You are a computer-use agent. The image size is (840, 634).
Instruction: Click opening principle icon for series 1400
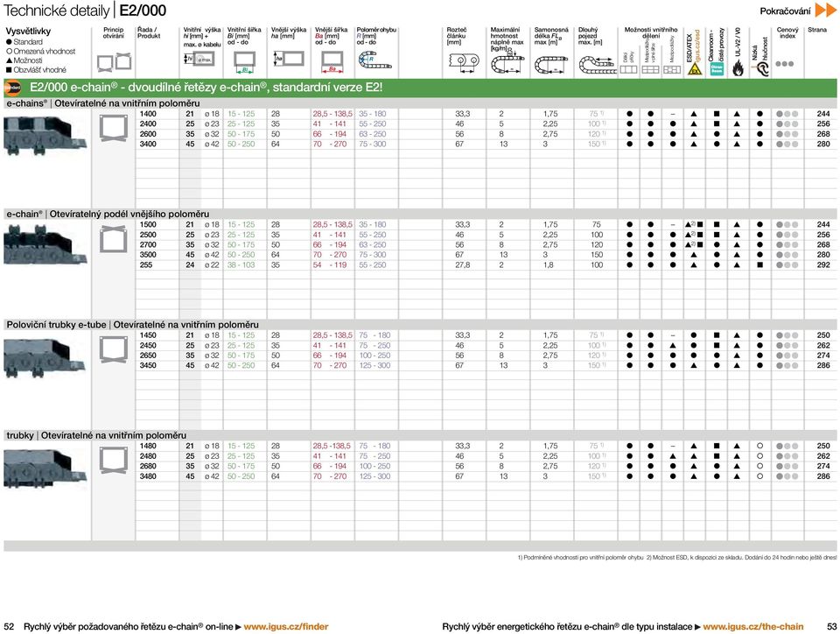114,129
